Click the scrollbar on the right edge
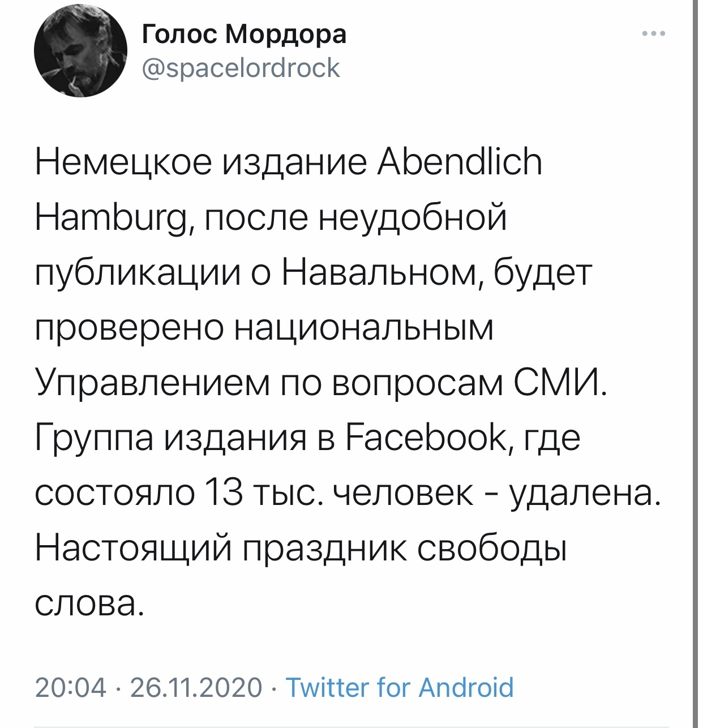Image resolution: width=703 pixels, height=728 pixels. [x=695, y=364]
